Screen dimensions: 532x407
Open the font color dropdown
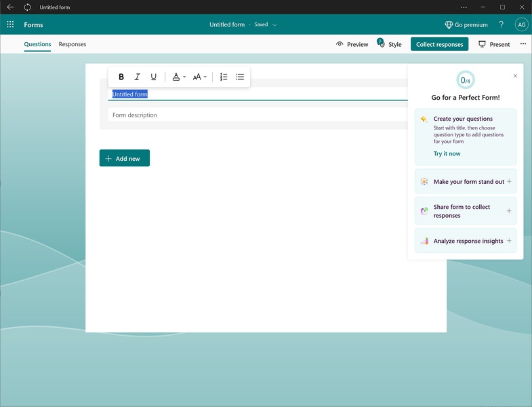[x=178, y=77]
